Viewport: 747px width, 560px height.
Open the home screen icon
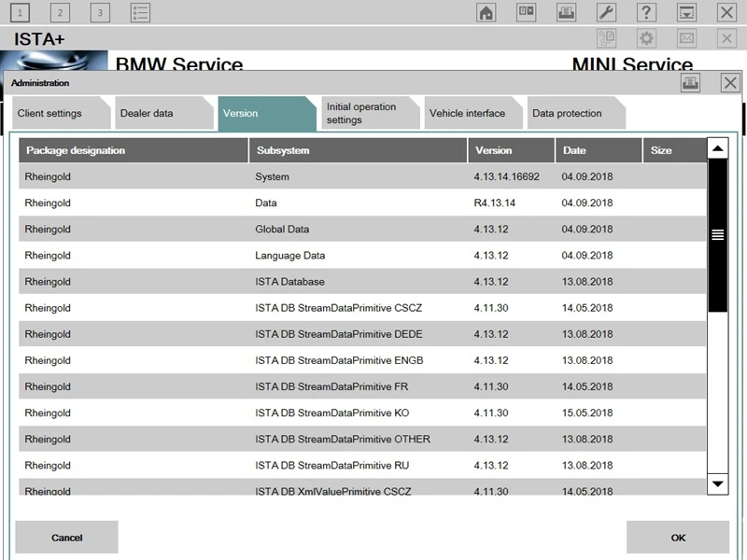(486, 12)
